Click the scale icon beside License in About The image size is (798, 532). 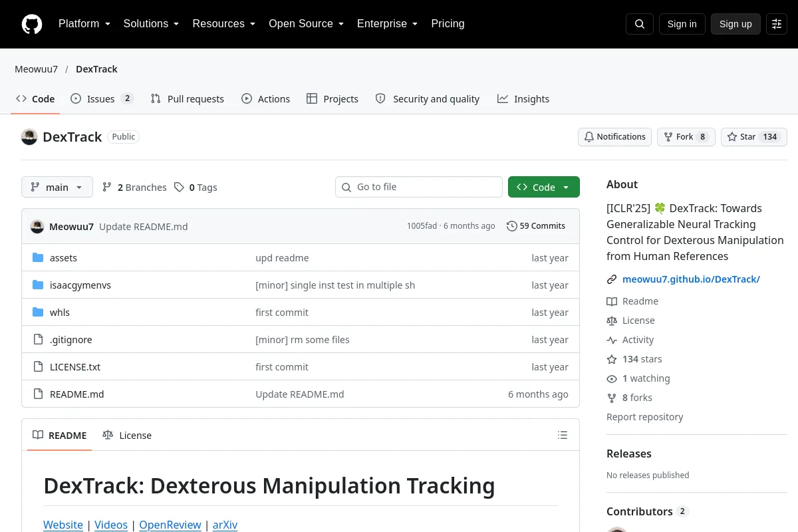click(x=612, y=321)
